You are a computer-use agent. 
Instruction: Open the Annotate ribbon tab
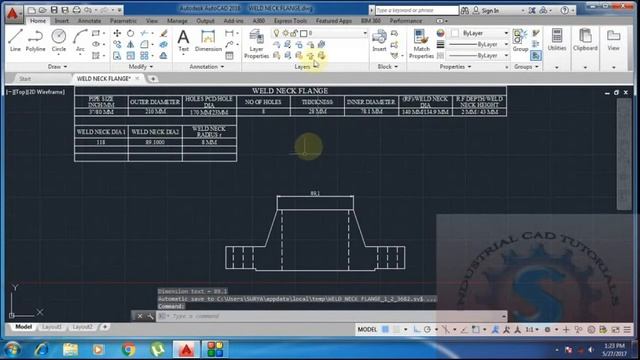[89, 20]
